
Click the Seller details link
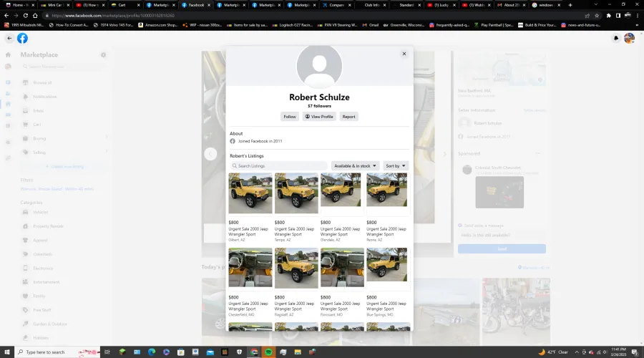tap(535, 110)
